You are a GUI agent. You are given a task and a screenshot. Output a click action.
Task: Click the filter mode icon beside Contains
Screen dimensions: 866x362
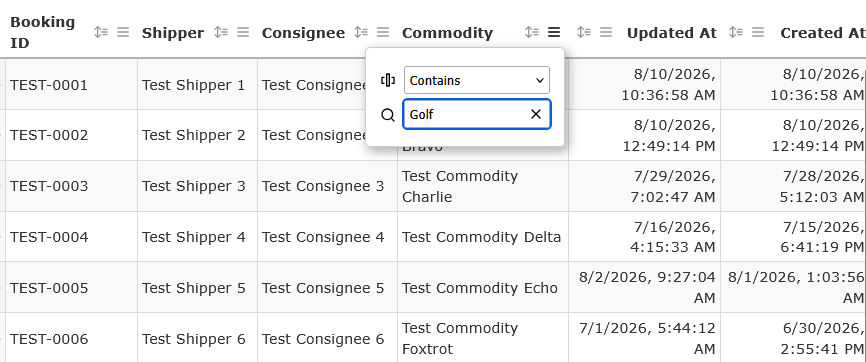(x=388, y=80)
